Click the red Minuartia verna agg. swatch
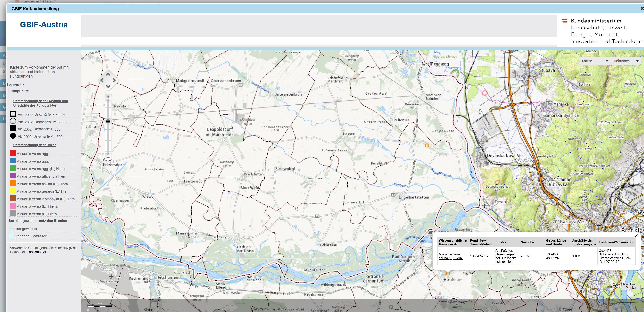The image size is (644, 312). (x=13, y=153)
